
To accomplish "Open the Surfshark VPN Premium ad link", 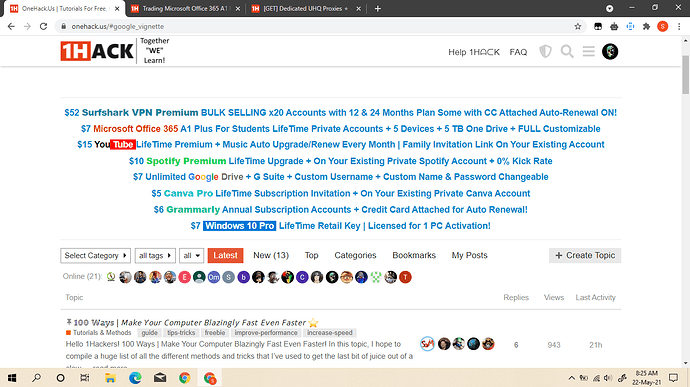I will (341, 113).
